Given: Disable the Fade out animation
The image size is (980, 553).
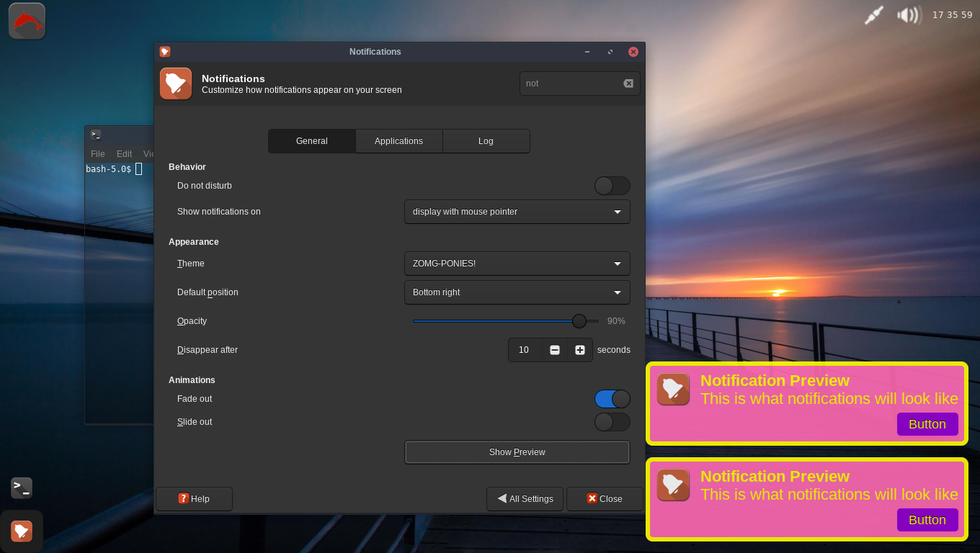Looking at the screenshot, I should coord(612,399).
